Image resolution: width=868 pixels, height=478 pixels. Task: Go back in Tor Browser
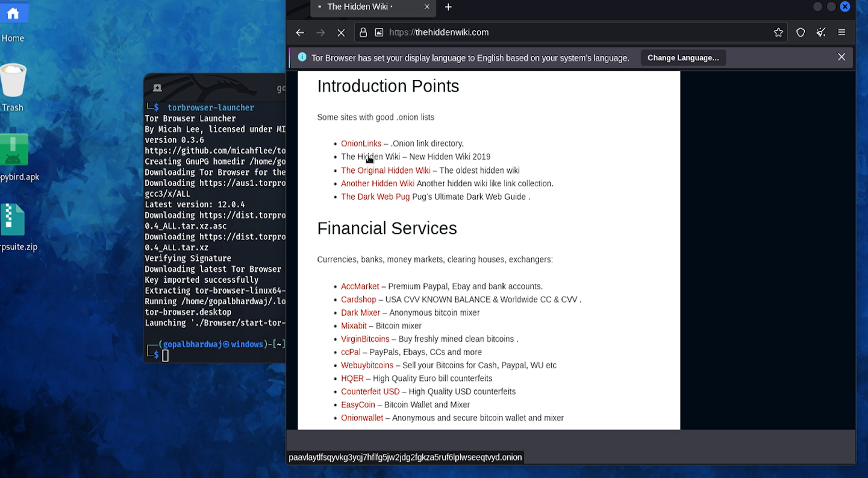pyautogui.click(x=300, y=33)
